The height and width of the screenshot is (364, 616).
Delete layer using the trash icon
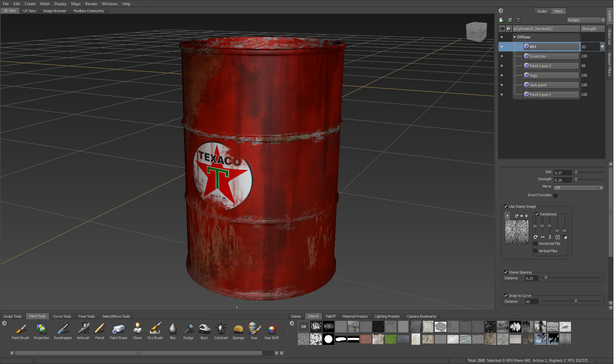(518, 20)
